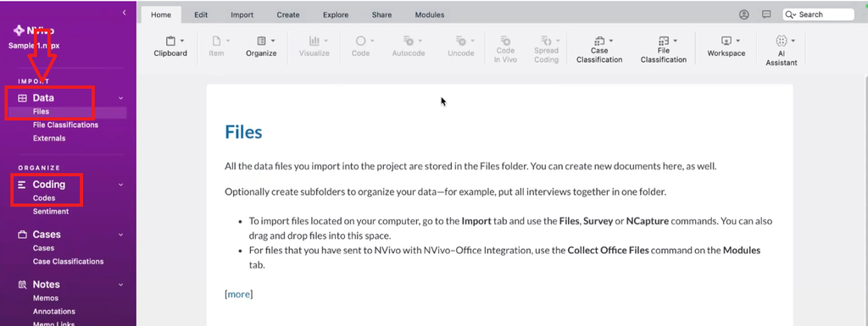
Task: Open the Case Classification dropdown arrow
Action: [x=611, y=41]
